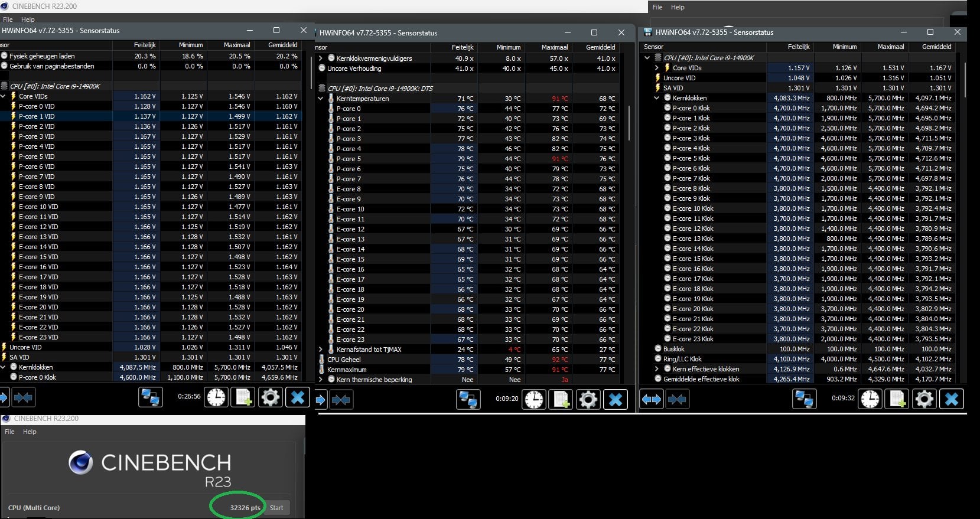Collapse the Kerntemperaturen group
Viewport: 980px width, 519px height.
321,99
